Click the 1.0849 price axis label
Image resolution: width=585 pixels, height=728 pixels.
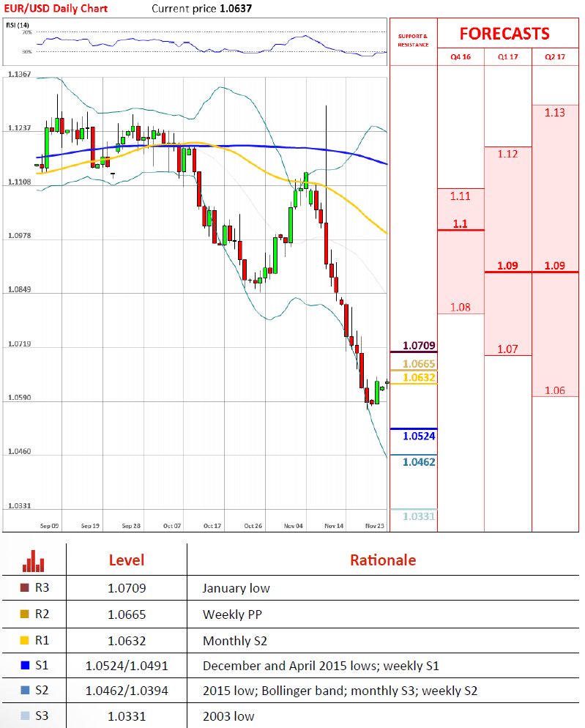click(x=20, y=290)
